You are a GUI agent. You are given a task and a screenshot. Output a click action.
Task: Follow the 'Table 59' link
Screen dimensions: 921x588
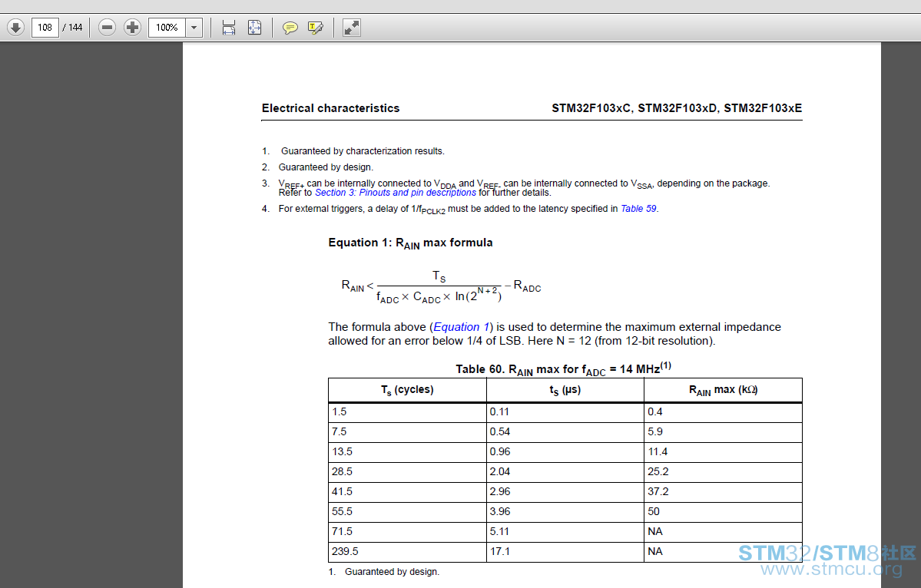(x=638, y=208)
